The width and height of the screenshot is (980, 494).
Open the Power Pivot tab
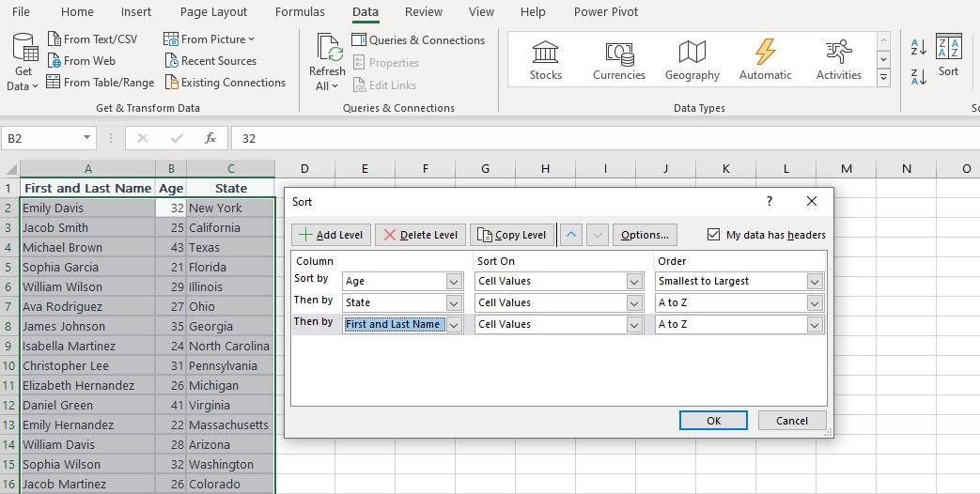tap(606, 12)
